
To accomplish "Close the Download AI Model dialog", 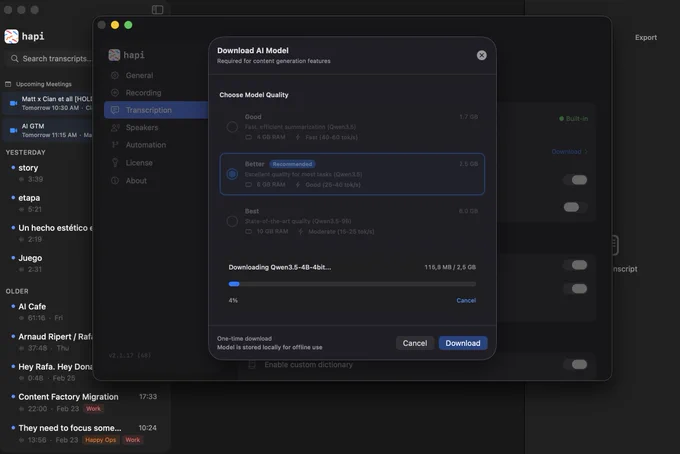I will click(481, 55).
